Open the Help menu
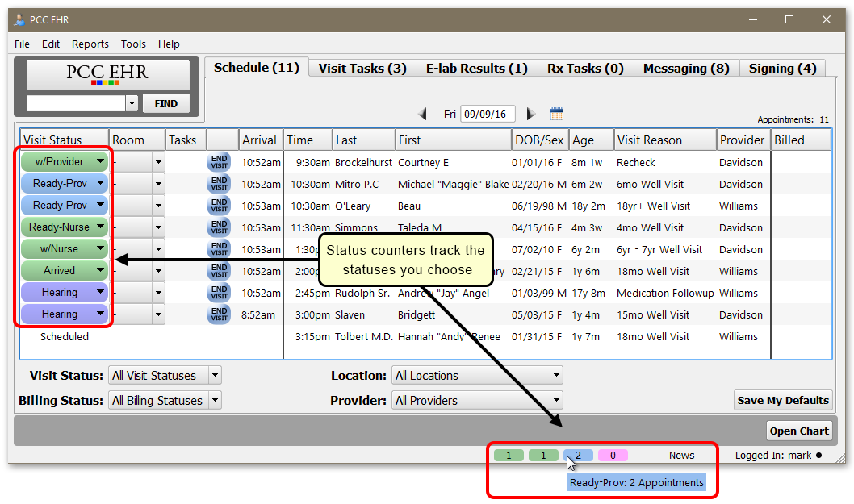Viewport: 854px width, 504px height. point(169,44)
